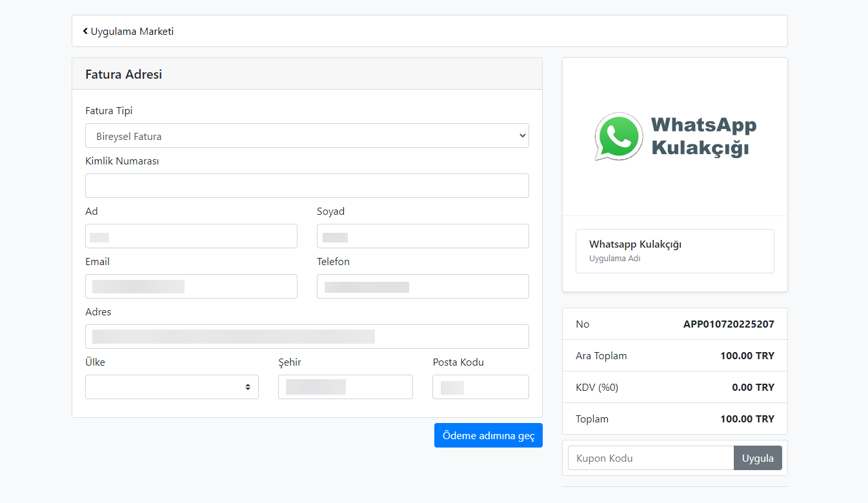Click the Toplam value 100.00 TRY
This screenshot has width=868, height=503.
[747, 419]
